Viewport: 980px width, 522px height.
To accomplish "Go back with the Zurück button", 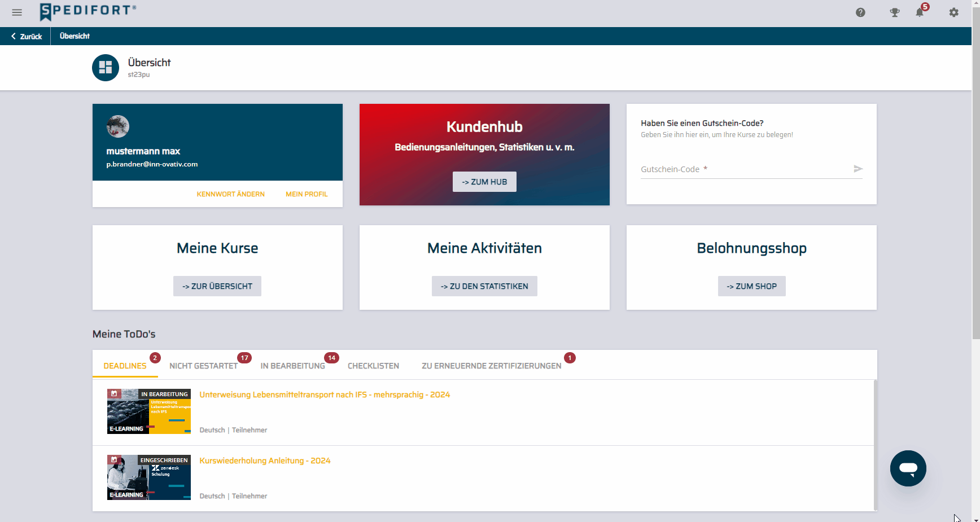I will point(26,36).
